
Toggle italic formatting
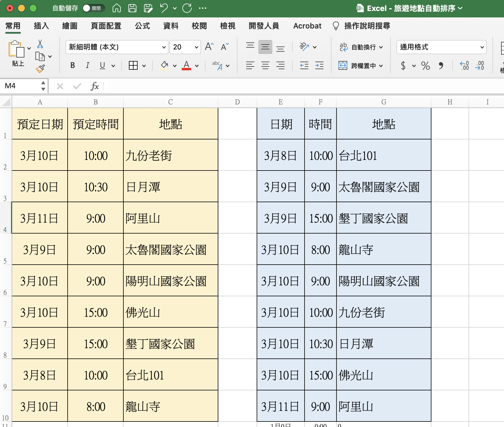click(x=87, y=66)
